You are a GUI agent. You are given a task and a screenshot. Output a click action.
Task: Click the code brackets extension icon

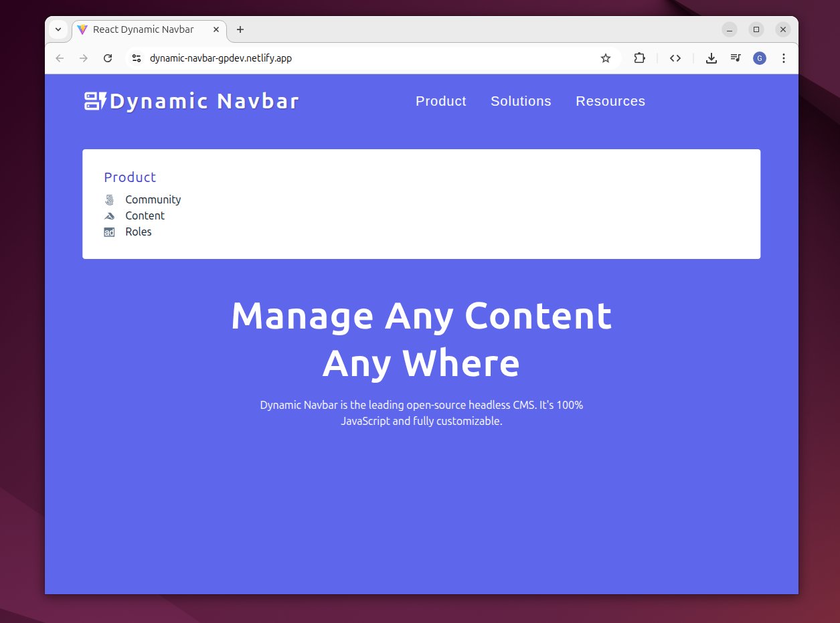click(675, 58)
